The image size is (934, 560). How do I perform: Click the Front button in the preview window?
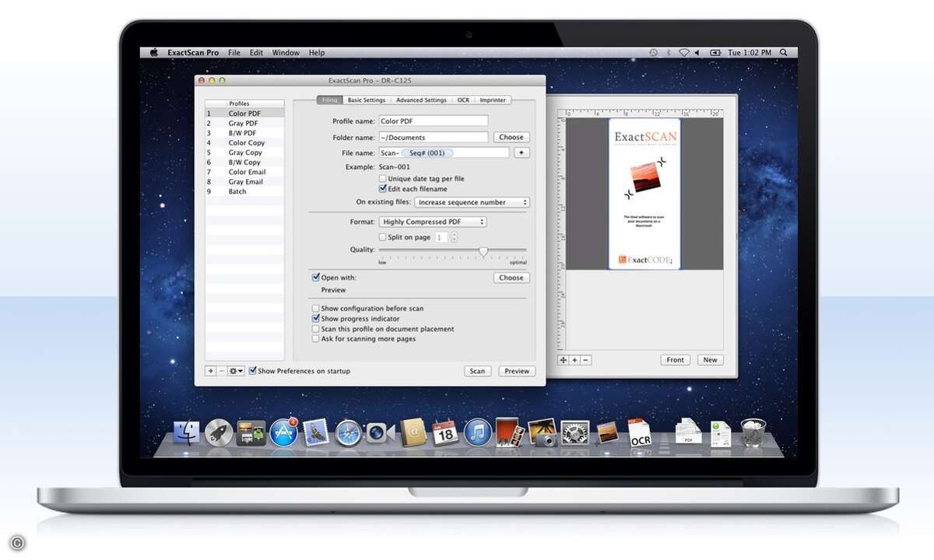(676, 360)
